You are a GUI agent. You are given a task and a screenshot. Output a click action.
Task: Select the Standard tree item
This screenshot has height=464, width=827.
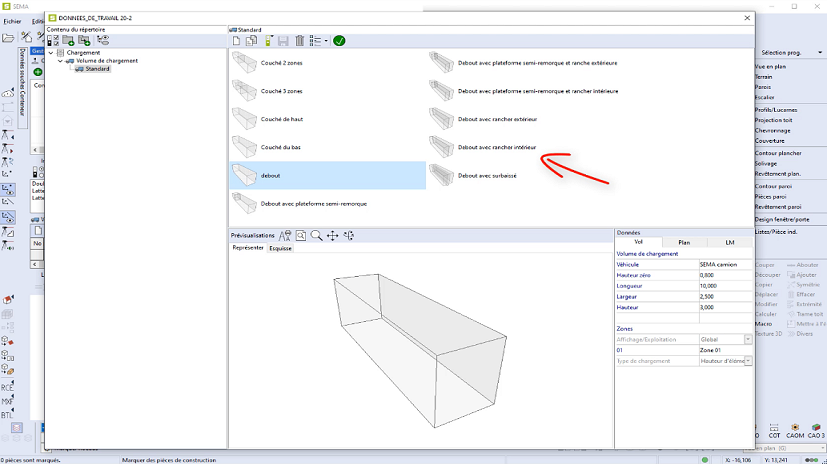[x=97, y=69]
